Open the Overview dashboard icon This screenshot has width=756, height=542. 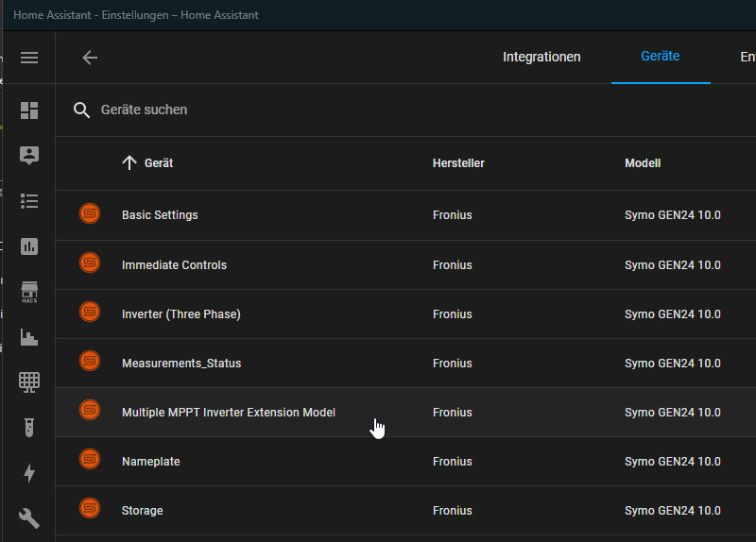click(29, 110)
